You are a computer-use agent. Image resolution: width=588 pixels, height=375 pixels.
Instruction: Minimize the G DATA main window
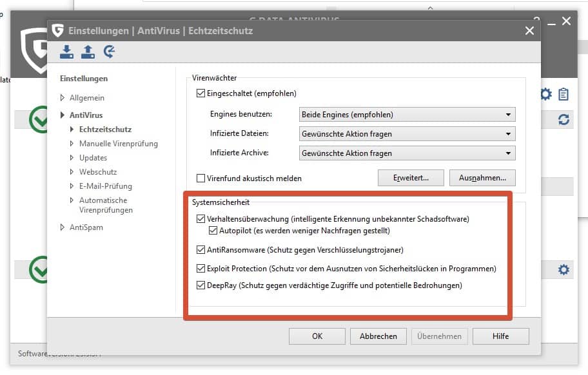click(551, 23)
